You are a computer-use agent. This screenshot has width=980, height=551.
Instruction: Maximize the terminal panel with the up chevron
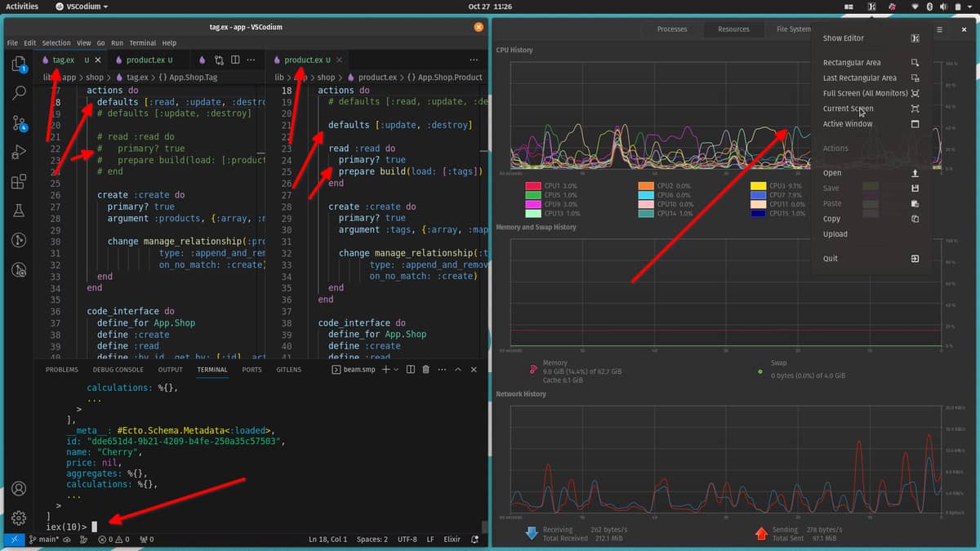457,370
